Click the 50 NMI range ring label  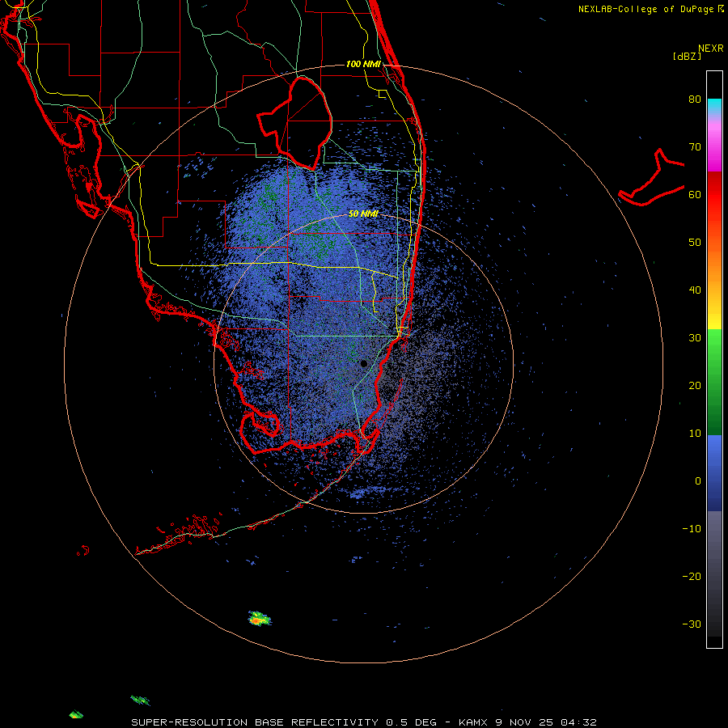[x=363, y=214]
